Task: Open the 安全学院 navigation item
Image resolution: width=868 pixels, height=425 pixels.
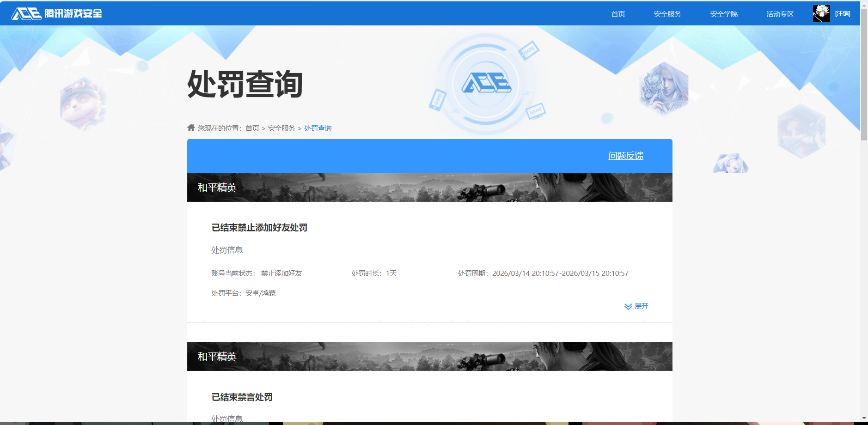Action: pos(723,14)
